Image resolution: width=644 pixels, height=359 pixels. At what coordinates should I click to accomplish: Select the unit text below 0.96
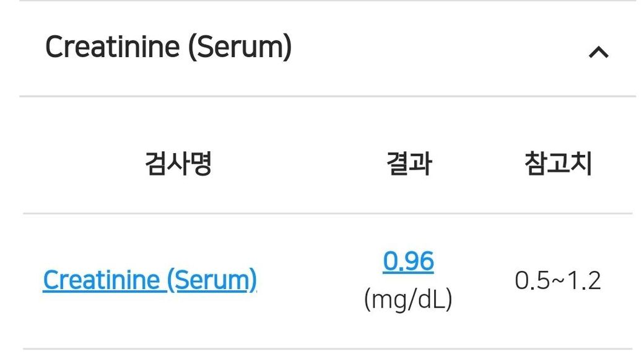[409, 299]
